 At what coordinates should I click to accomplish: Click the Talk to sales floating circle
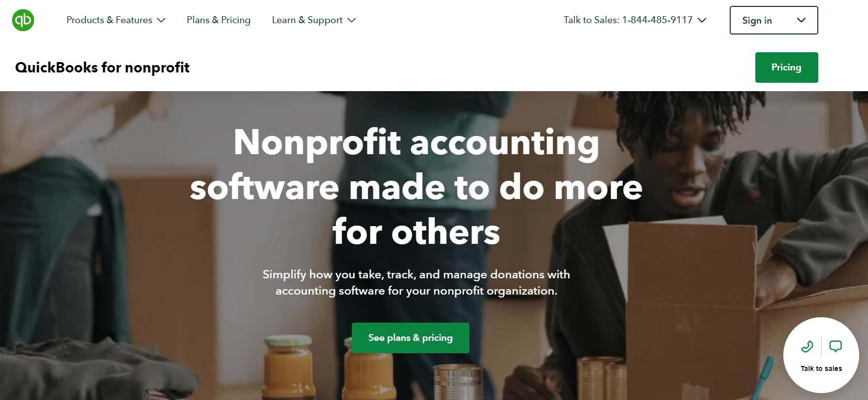click(821, 355)
